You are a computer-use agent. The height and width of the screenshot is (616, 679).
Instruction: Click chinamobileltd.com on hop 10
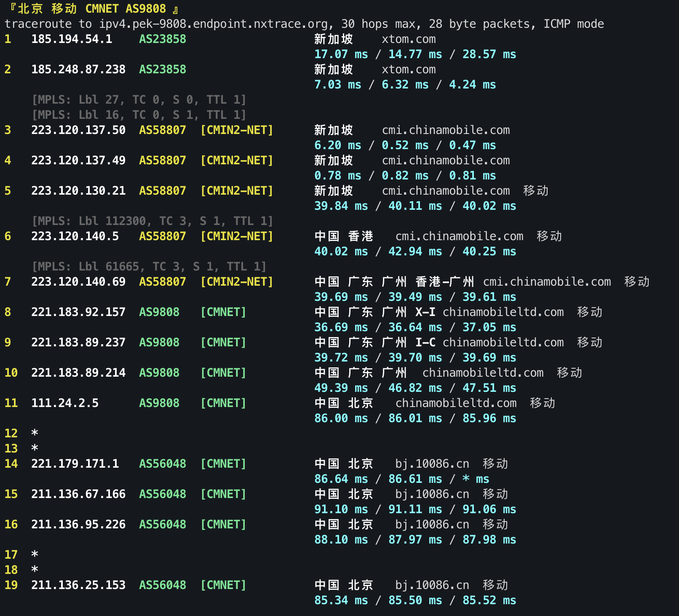(x=483, y=373)
